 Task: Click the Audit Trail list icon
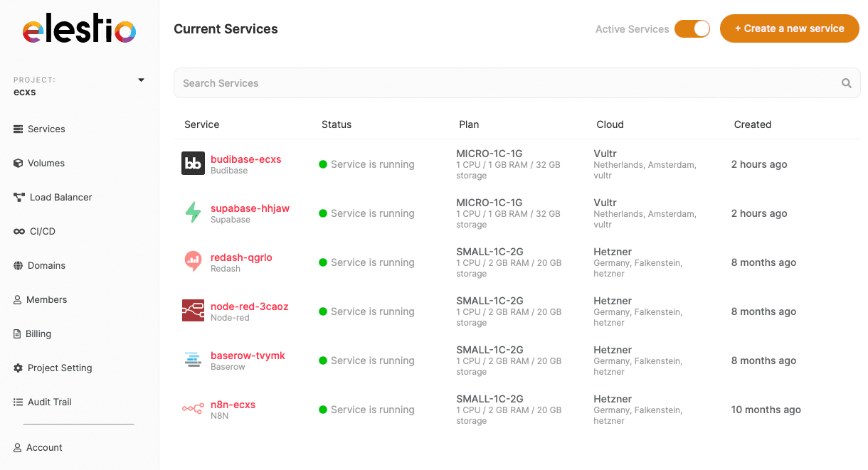pyautogui.click(x=18, y=402)
